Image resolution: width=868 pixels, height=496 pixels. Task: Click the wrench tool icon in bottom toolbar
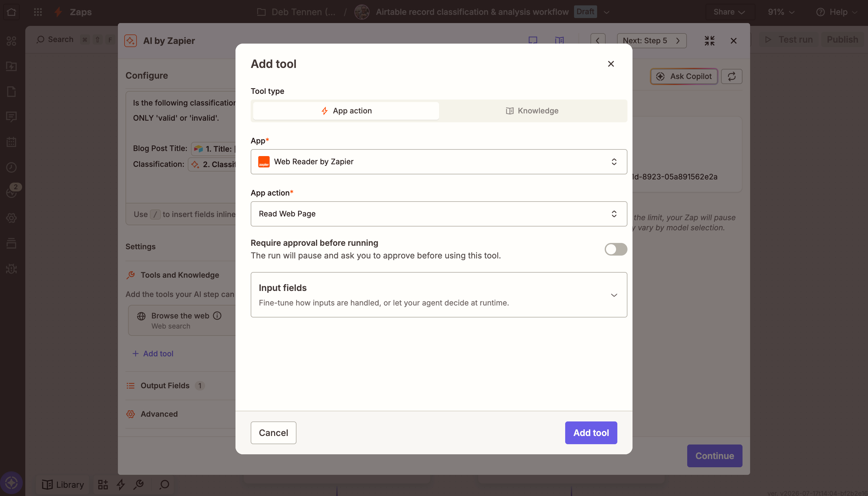[139, 484]
